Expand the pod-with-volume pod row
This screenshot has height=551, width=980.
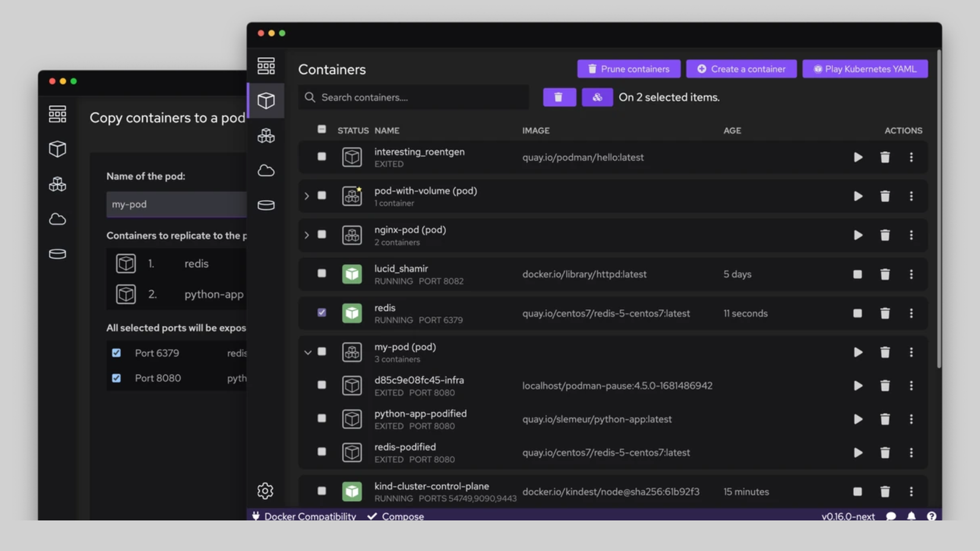307,196
